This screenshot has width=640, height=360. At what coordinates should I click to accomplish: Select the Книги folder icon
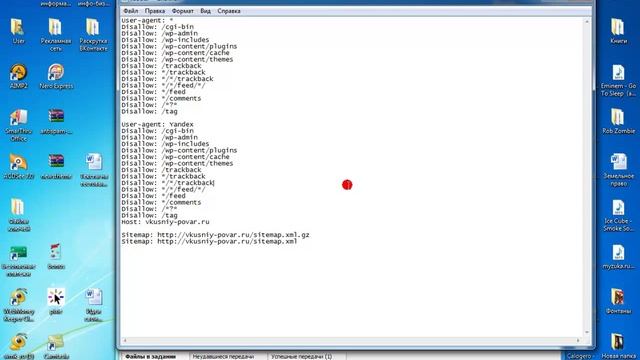coord(618,31)
